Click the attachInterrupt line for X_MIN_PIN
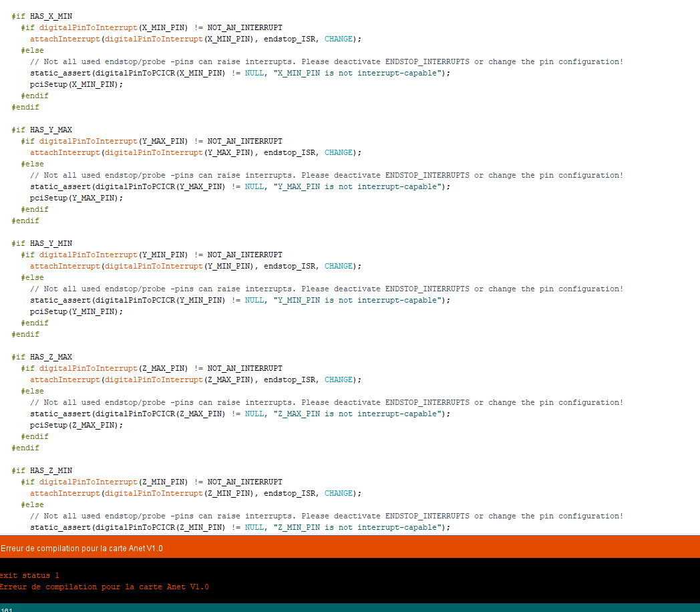Viewport: 700px width, 612px height. [x=196, y=39]
